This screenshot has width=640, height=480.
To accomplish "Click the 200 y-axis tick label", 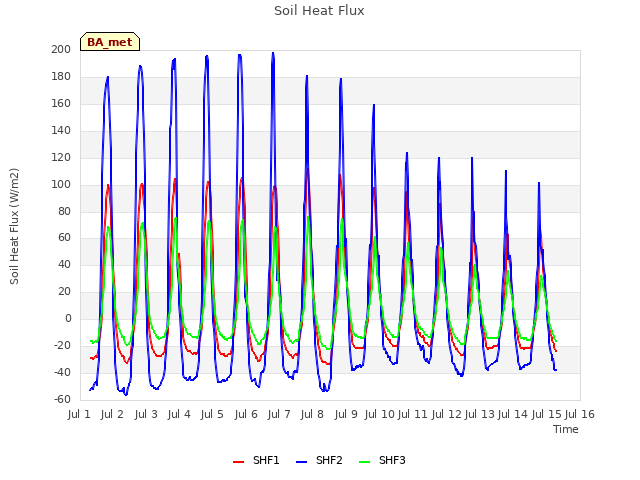I will 61,49.
